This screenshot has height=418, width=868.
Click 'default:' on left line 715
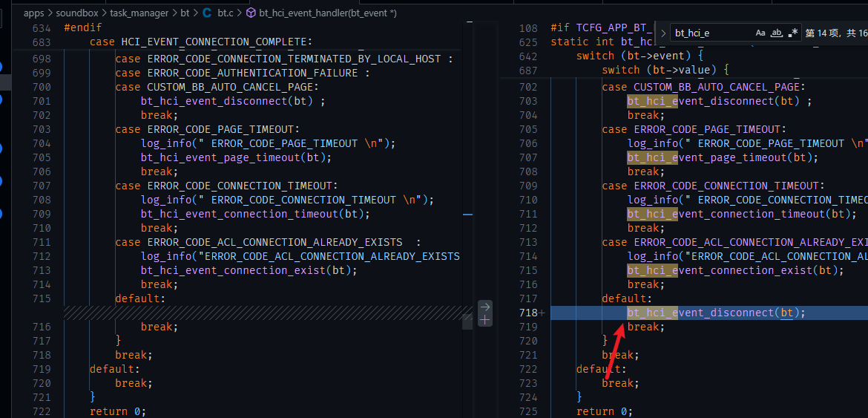click(x=140, y=298)
